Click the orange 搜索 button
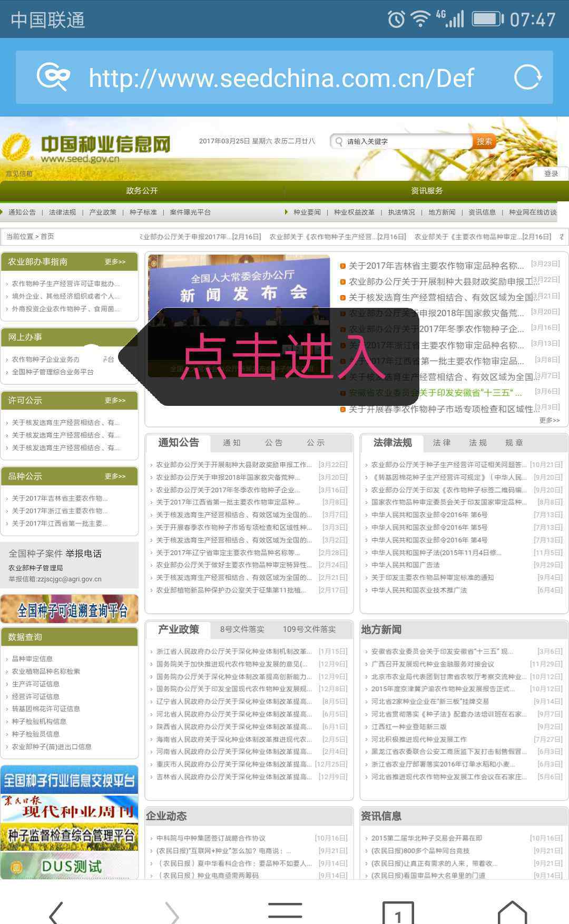The height and width of the screenshot is (924, 569). coord(484,141)
